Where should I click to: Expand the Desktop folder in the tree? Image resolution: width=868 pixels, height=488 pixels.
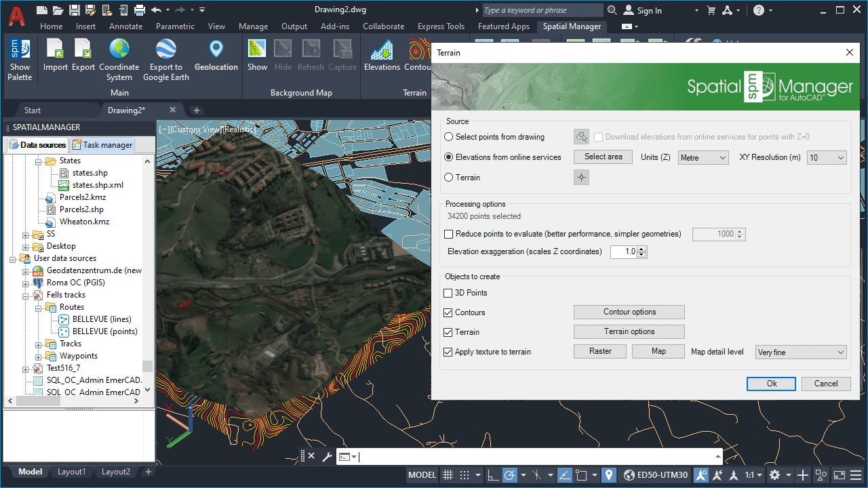25,247
